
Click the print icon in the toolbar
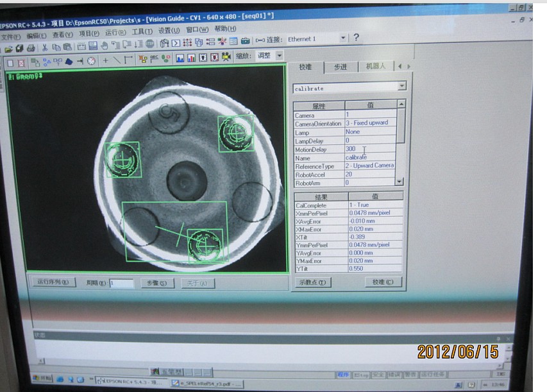click(x=31, y=49)
